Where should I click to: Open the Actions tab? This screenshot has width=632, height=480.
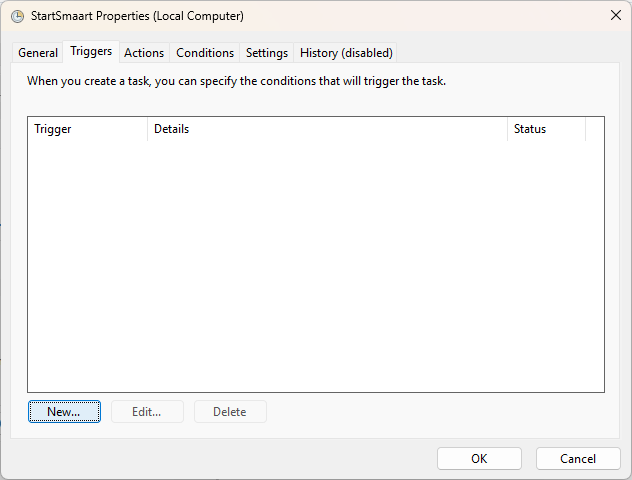144,53
